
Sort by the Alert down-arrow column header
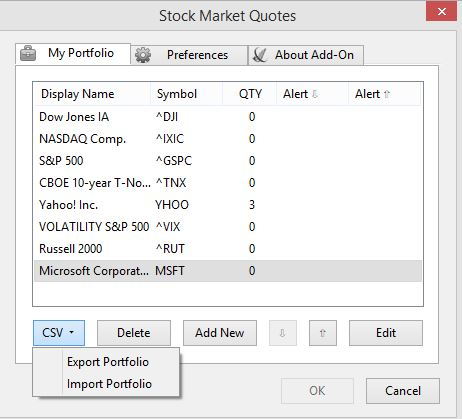(x=312, y=94)
